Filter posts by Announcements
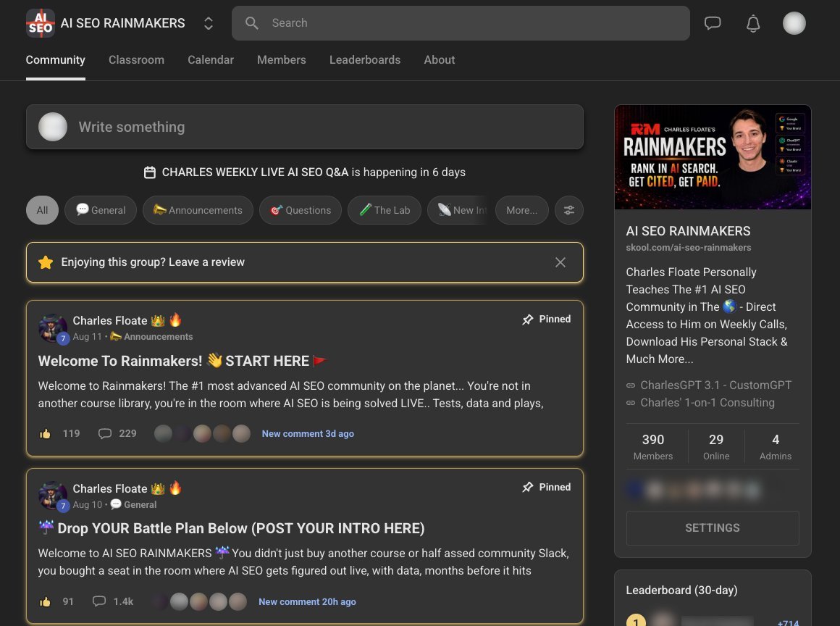The height and width of the screenshot is (626, 840). coord(198,210)
